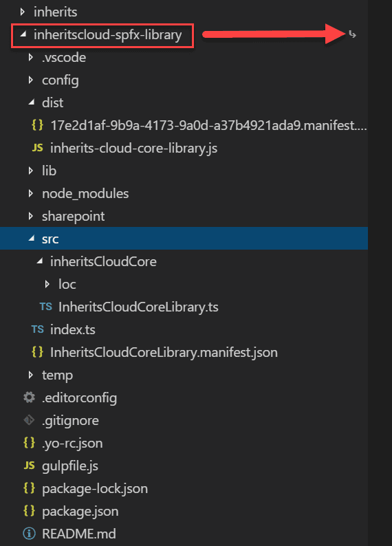This screenshot has width=392, height=546.
Task: Click the info icon next to README.md
Action: [x=30, y=534]
